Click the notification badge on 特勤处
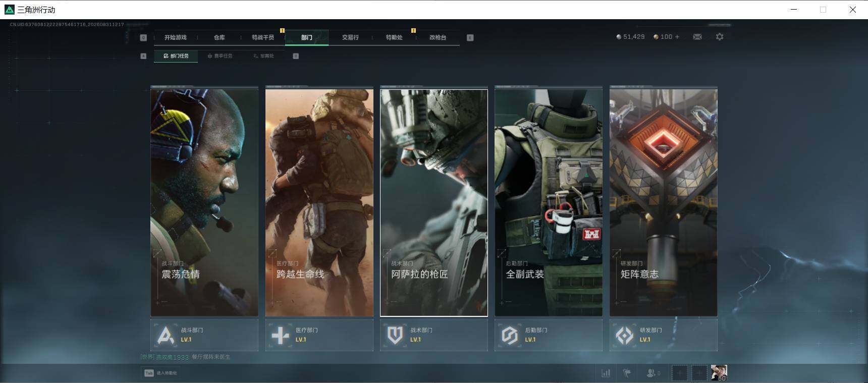Viewport: 868px width, 383px height. pyautogui.click(x=413, y=31)
